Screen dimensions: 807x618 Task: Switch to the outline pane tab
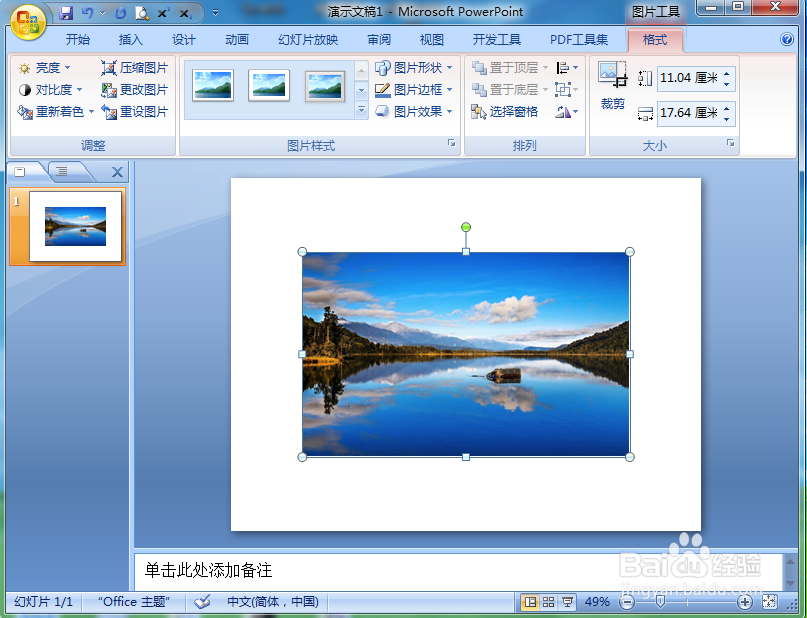[x=62, y=172]
